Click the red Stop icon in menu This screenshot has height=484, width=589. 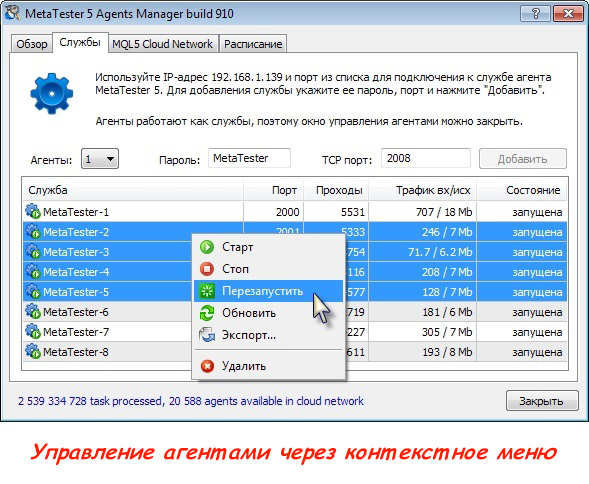coord(207,269)
